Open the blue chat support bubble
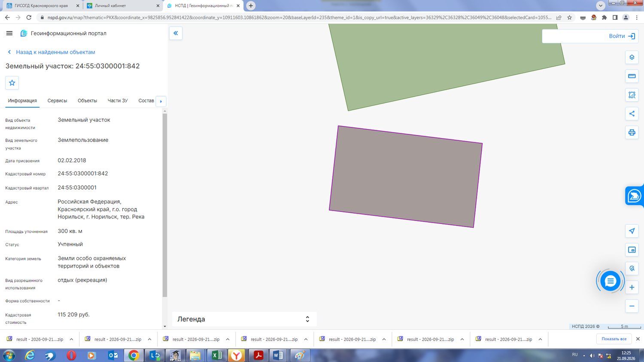 coord(610,281)
